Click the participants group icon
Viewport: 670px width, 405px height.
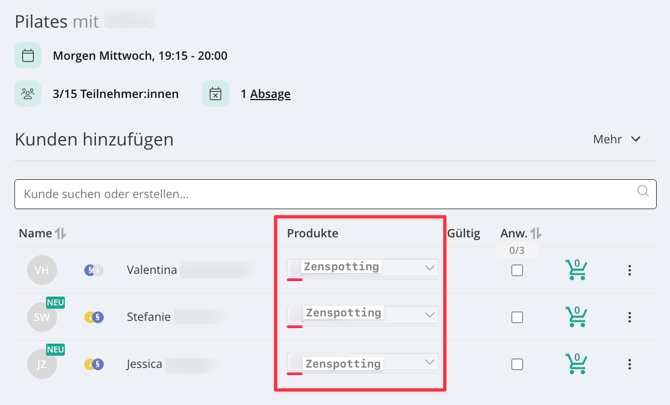28,94
